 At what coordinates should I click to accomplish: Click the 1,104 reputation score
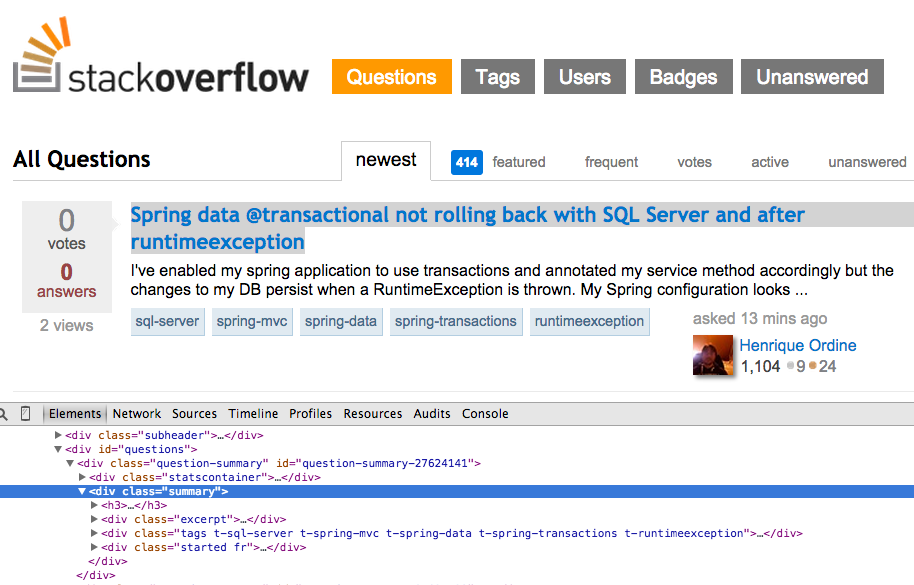click(760, 366)
